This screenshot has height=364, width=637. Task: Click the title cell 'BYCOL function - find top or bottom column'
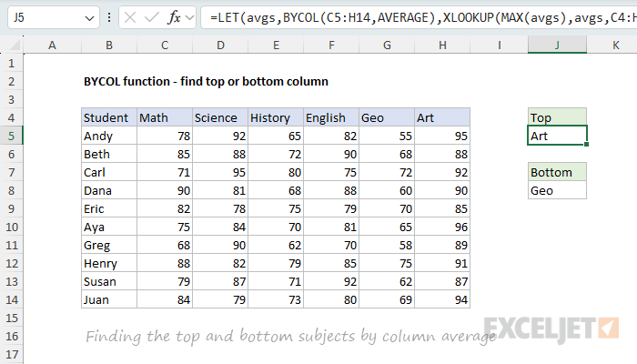tap(206, 82)
